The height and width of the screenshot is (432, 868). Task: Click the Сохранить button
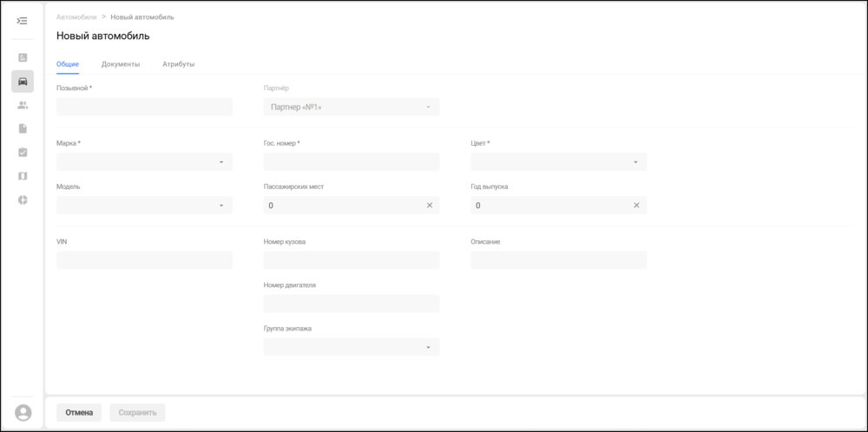point(138,413)
